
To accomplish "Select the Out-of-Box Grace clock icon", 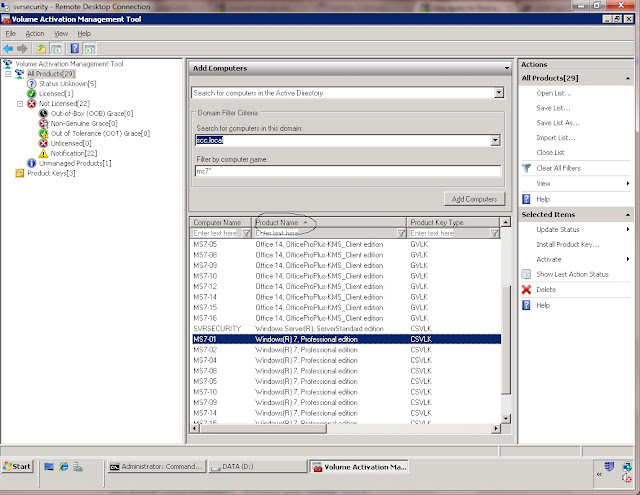I will (x=43, y=113).
